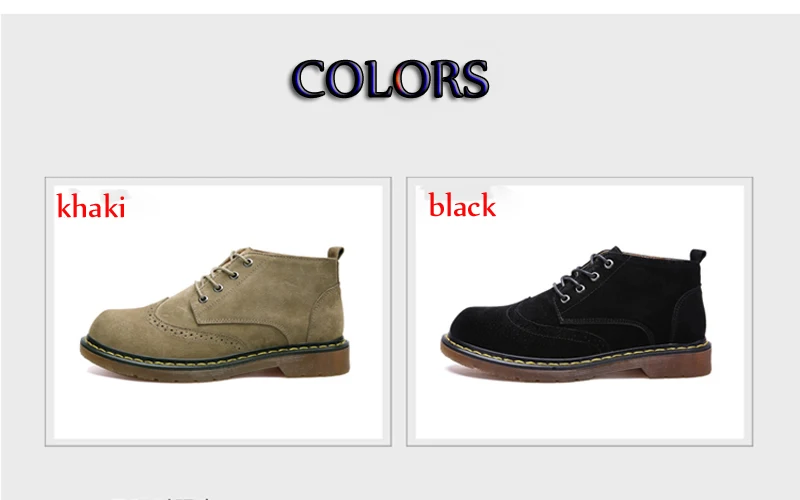This screenshot has height=500, width=800.
Task: Click the cut-off text at the bottom left
Action: (x=161, y=497)
